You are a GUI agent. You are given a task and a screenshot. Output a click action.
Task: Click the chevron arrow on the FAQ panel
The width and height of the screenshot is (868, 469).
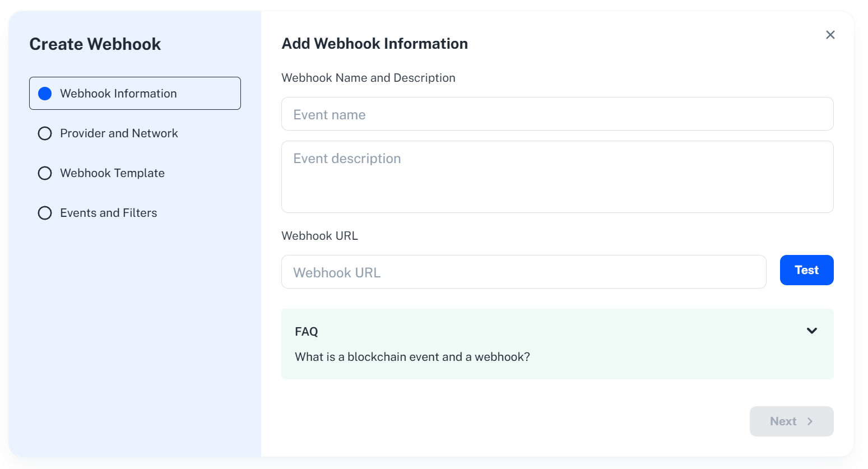coord(812,331)
